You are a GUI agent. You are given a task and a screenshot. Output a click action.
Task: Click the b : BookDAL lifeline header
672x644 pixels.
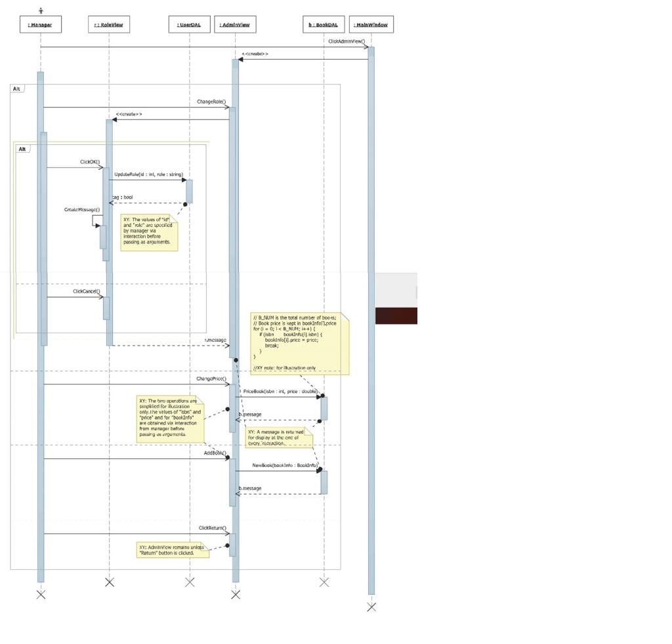tap(322, 24)
